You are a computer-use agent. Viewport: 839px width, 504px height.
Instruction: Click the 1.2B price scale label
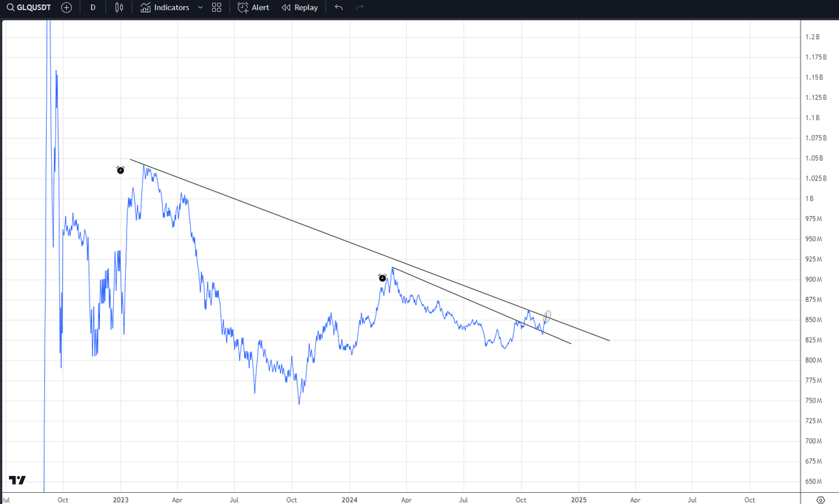point(812,36)
